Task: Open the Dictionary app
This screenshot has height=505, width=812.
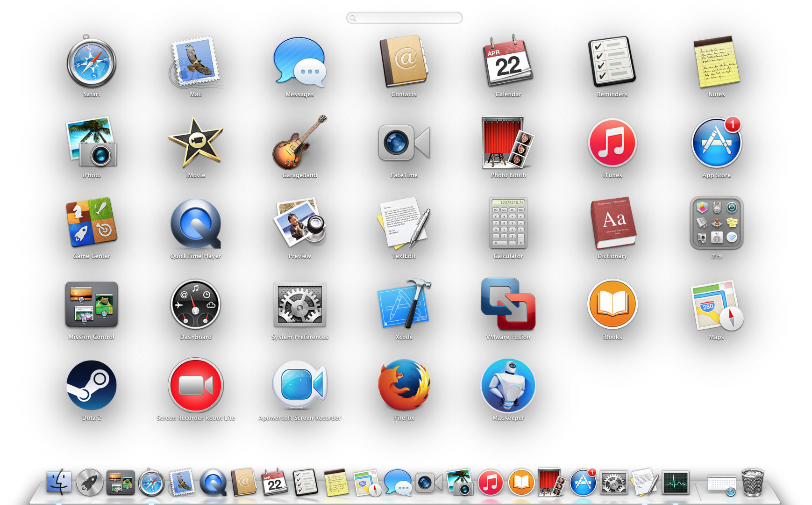Action: pyautogui.click(x=612, y=223)
